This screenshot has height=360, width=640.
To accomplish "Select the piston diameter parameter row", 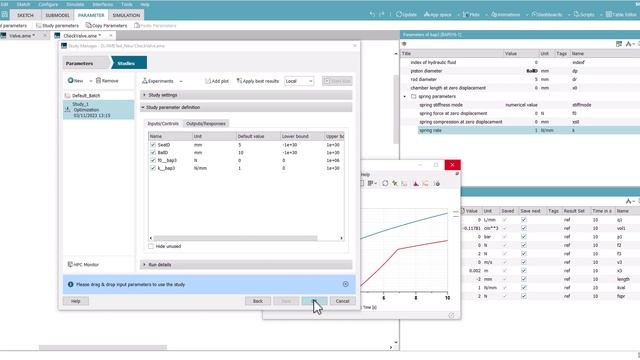I will point(520,71).
